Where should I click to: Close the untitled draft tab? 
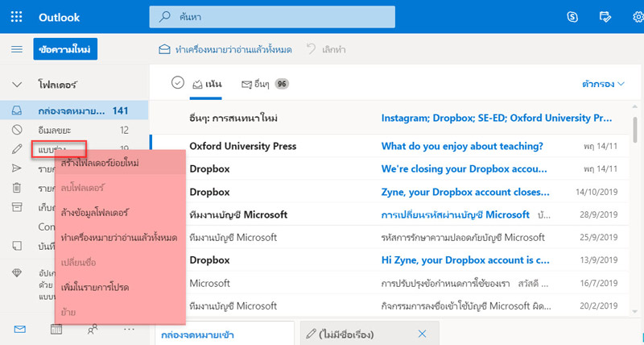422,334
